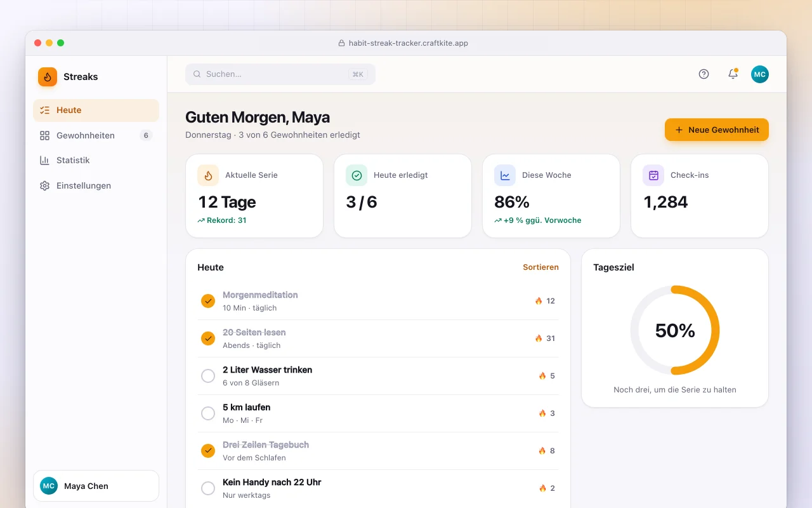Uncheck the Morgenmeditation habit
Image resolution: width=812 pixels, height=508 pixels.
coord(208,301)
